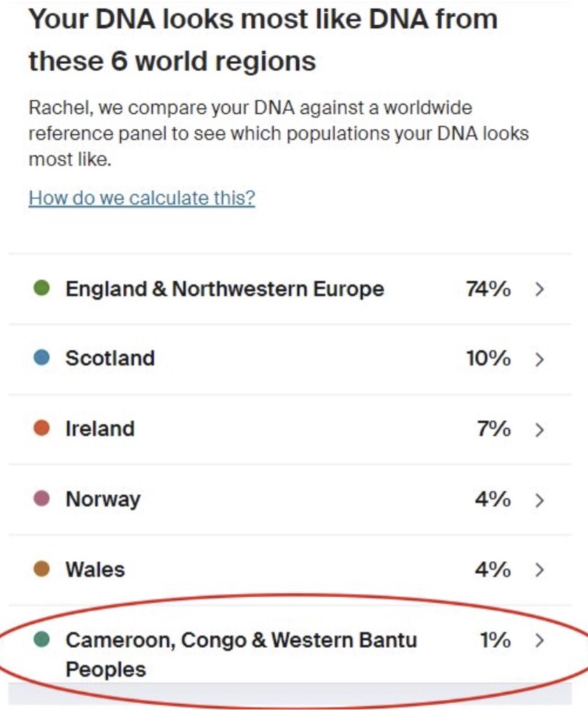Click the blue Scotland color dot
588x718 pixels.
42,358
